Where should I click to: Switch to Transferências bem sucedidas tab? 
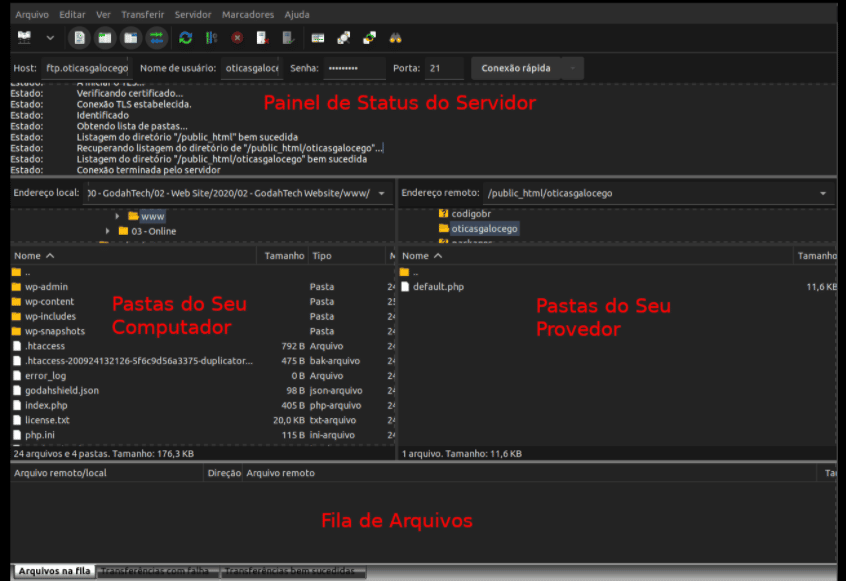tap(293, 571)
